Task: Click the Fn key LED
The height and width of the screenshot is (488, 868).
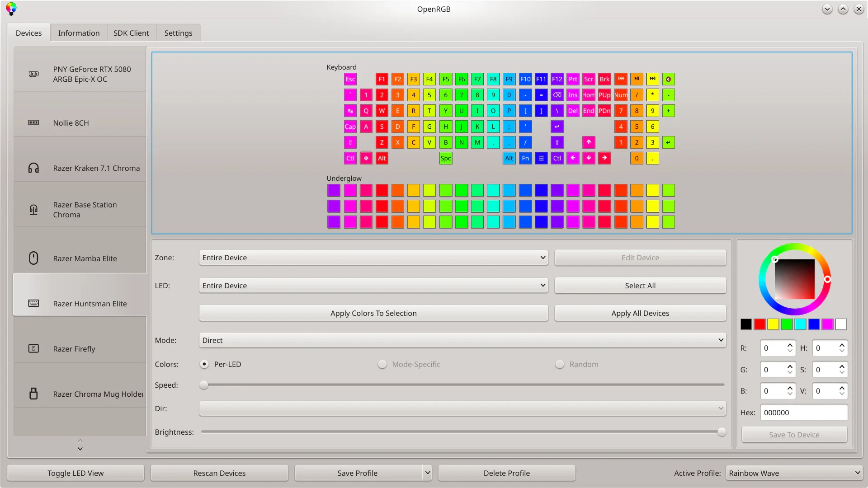Action: (525, 158)
